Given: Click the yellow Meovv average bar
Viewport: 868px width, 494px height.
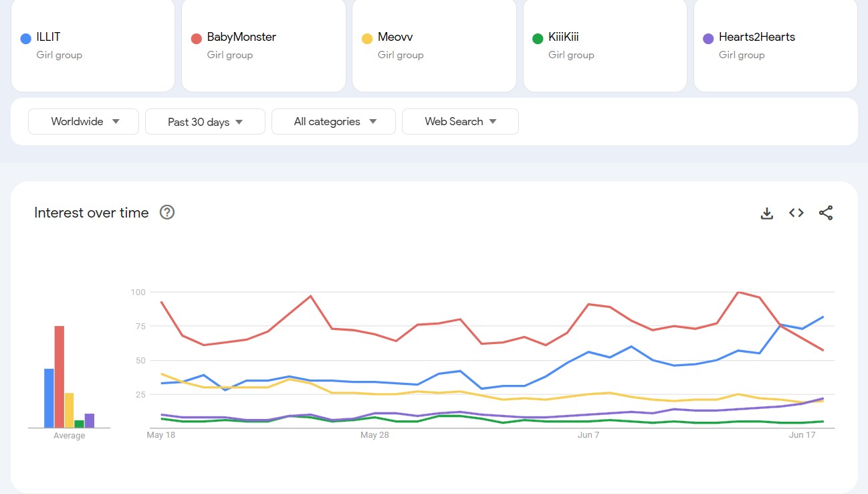Looking at the screenshot, I should (x=69, y=410).
